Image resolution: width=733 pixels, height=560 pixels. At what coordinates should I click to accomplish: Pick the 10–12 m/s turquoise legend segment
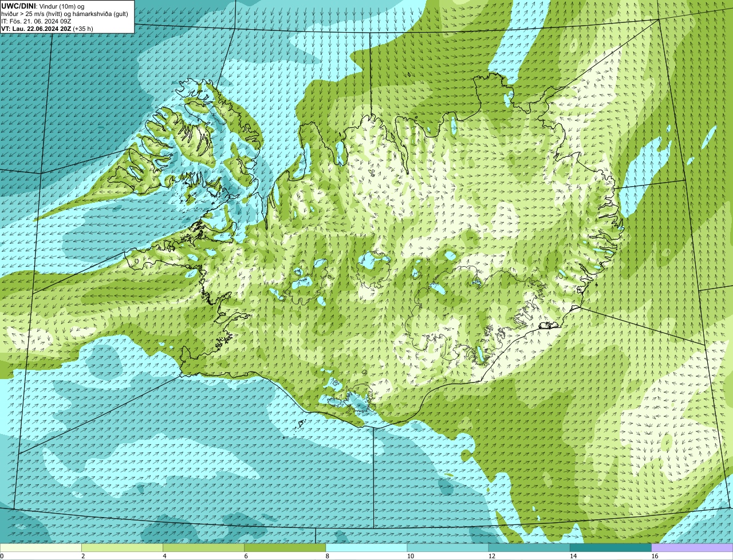coord(448,548)
